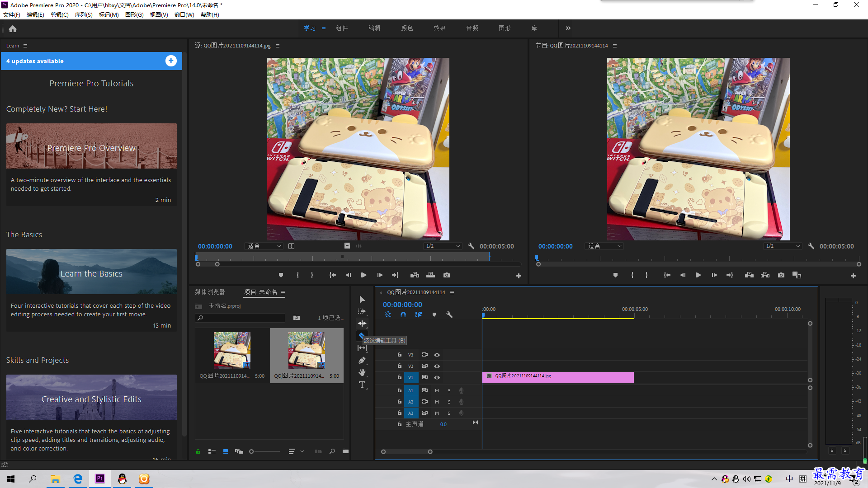Toggle lock on V1 track

click(400, 377)
